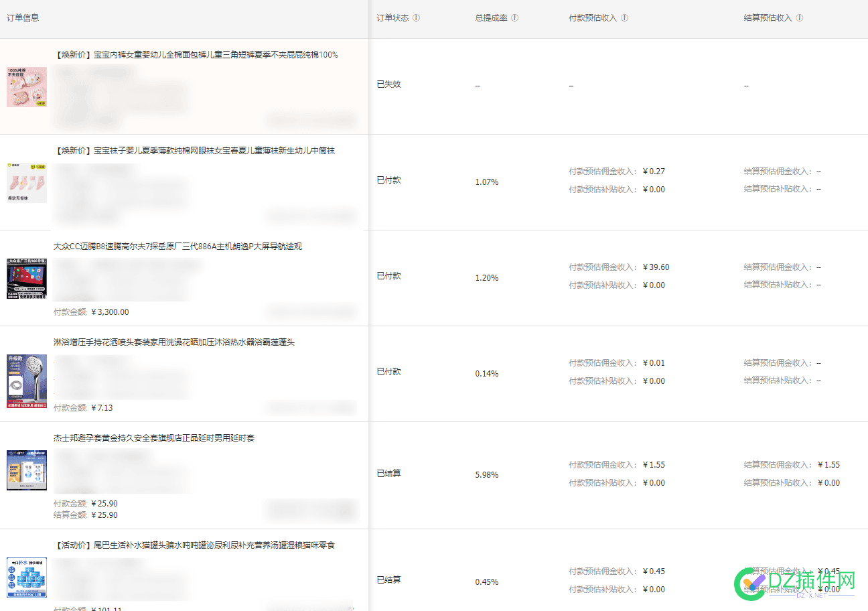This screenshot has width=868, height=611.
Task: Click the info icon next to 订单状态
Action: [x=416, y=18]
